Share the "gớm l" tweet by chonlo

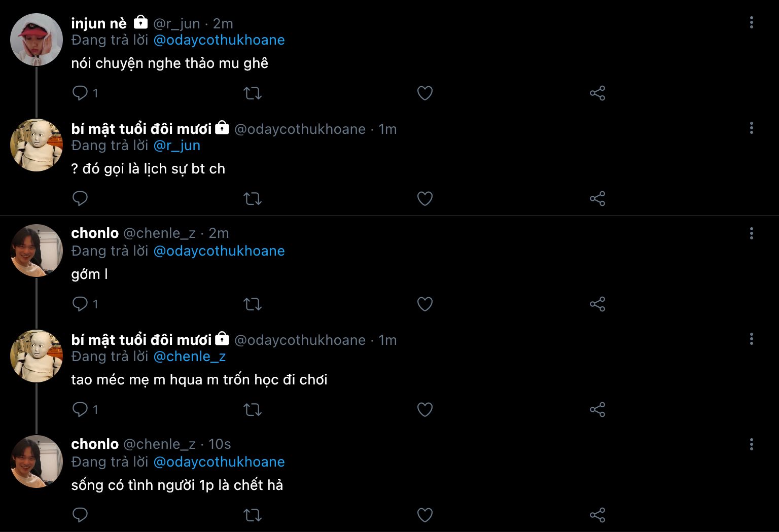tap(597, 304)
